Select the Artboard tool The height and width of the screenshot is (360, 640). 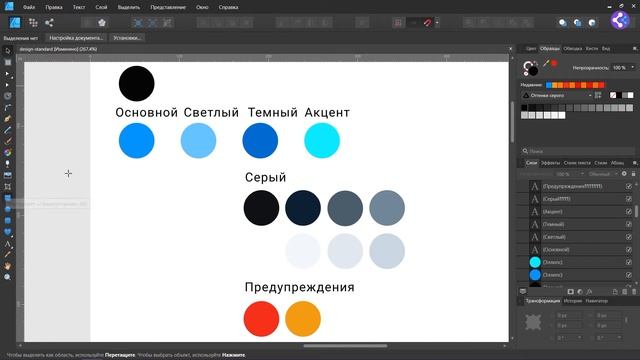8,62
